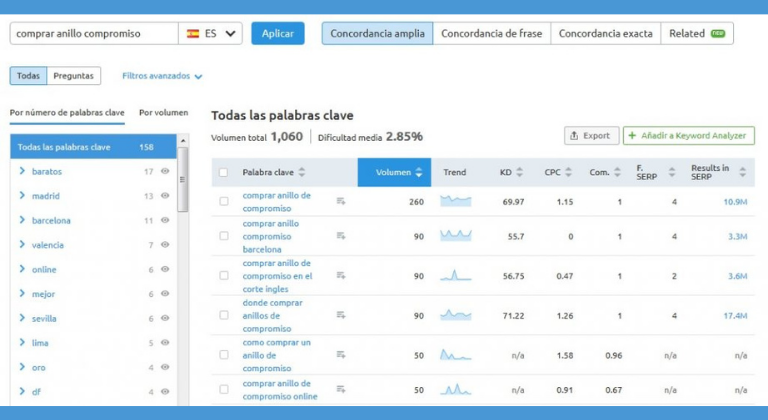The height and width of the screenshot is (420, 768).
Task: Sort by Com. column arrows
Action: [617, 173]
